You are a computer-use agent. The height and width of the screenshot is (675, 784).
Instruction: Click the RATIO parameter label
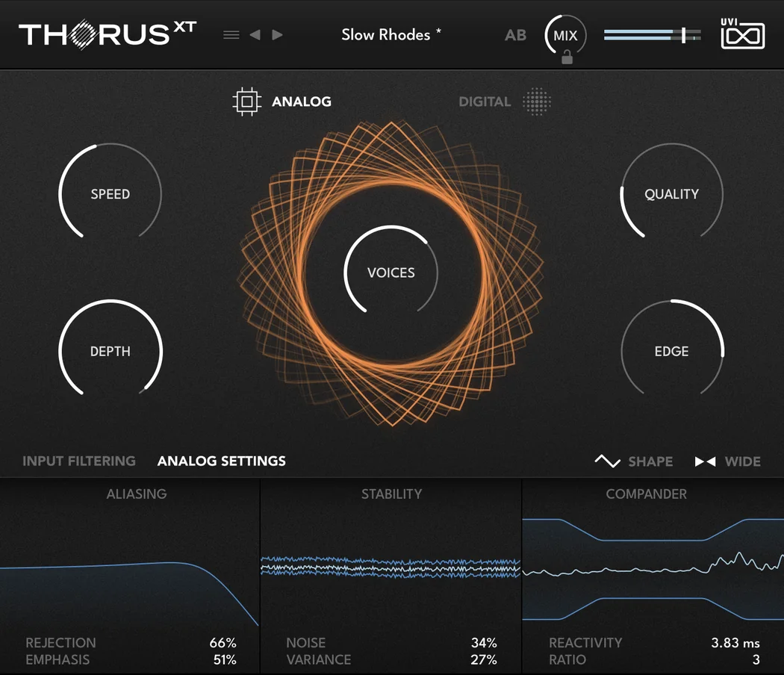[x=567, y=659]
